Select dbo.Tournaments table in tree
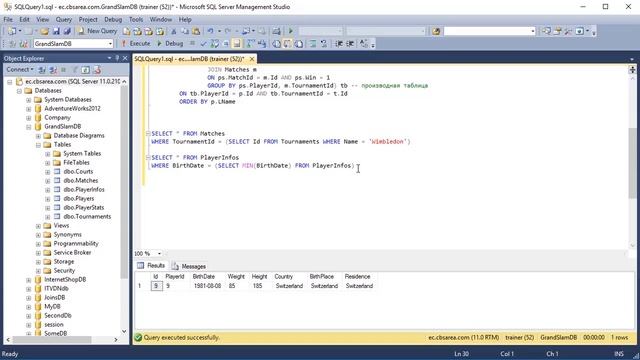Image resolution: width=640 pixels, height=360 pixels. [87, 216]
